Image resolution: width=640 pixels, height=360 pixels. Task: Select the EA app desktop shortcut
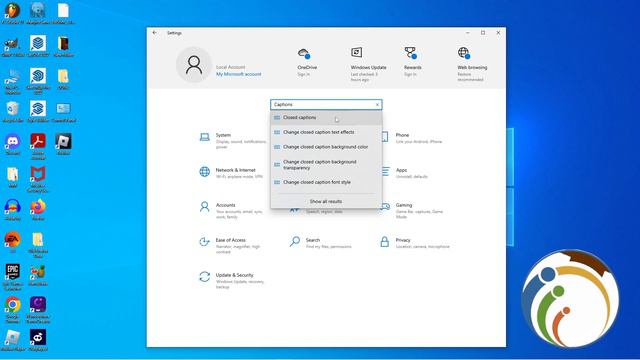pos(13,241)
